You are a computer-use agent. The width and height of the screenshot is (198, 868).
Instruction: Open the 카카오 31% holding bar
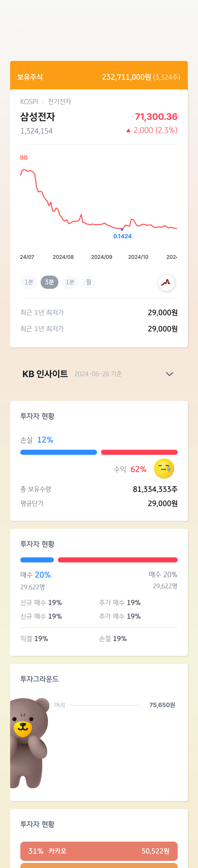(99, 851)
